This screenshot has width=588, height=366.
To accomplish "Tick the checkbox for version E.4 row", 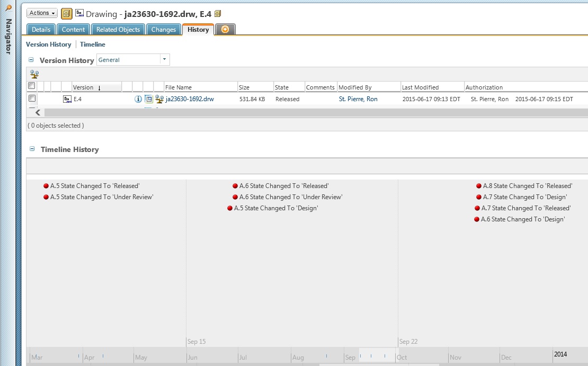I will pos(32,99).
